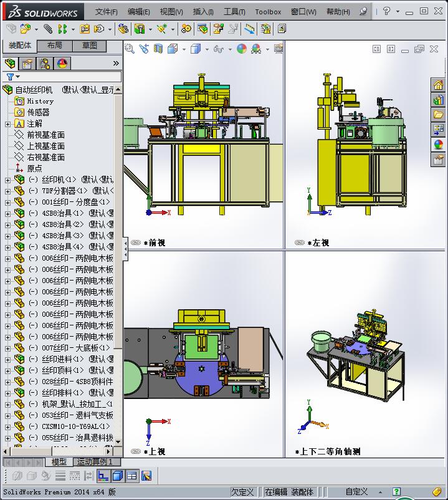Viewport: 448px width, 500px height.
Task: Open the tree filter funnel dropdown
Action: coord(12,77)
